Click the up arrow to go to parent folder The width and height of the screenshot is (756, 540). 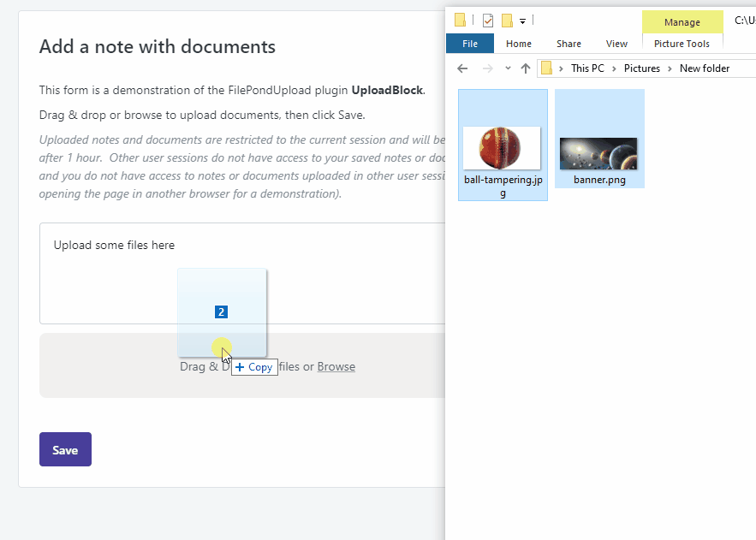[x=525, y=67]
